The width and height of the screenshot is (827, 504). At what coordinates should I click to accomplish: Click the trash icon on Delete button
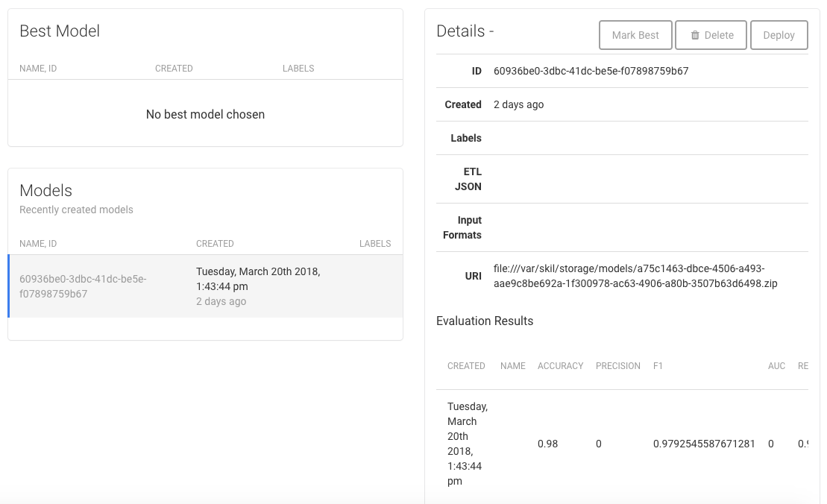tap(695, 35)
